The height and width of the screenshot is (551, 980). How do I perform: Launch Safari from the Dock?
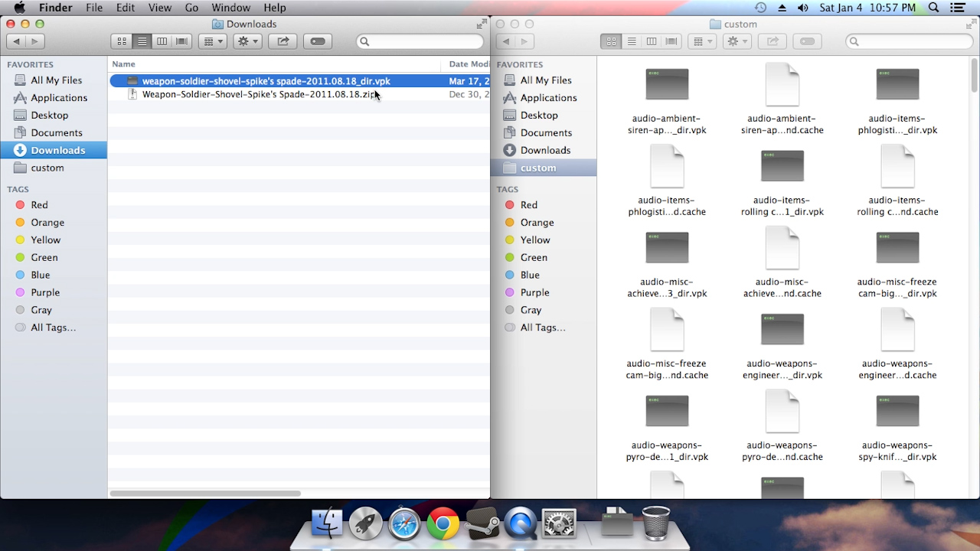click(404, 524)
